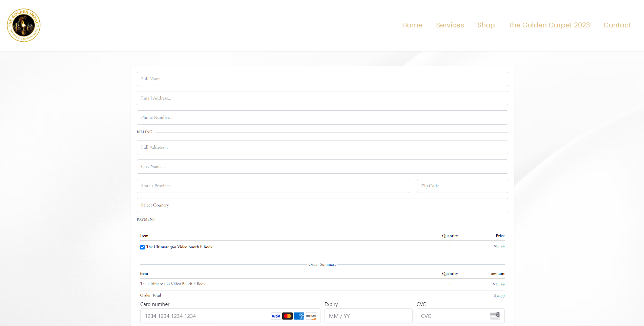Visit the Shop page
This screenshot has width=644, height=326.
[486, 25]
